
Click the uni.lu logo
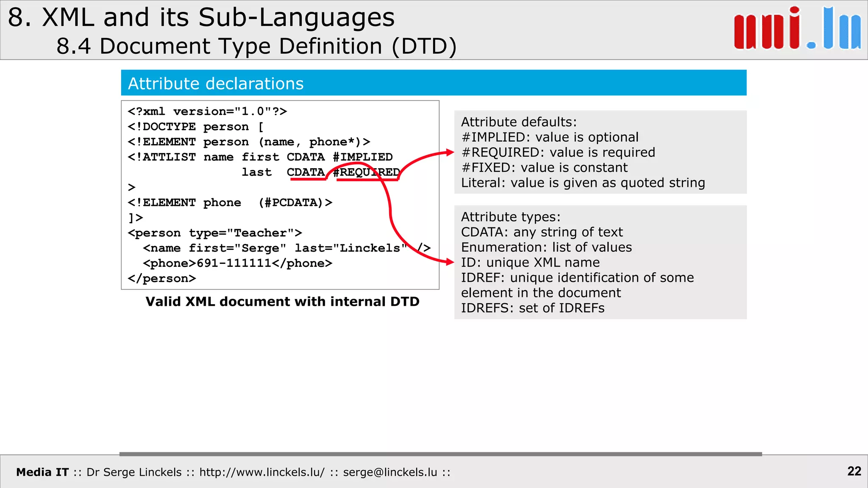(x=798, y=28)
